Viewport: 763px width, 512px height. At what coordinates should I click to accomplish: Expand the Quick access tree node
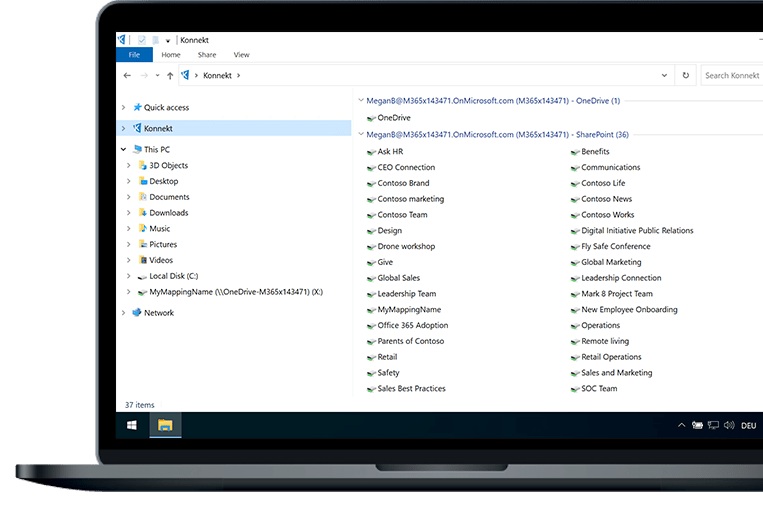click(123, 107)
